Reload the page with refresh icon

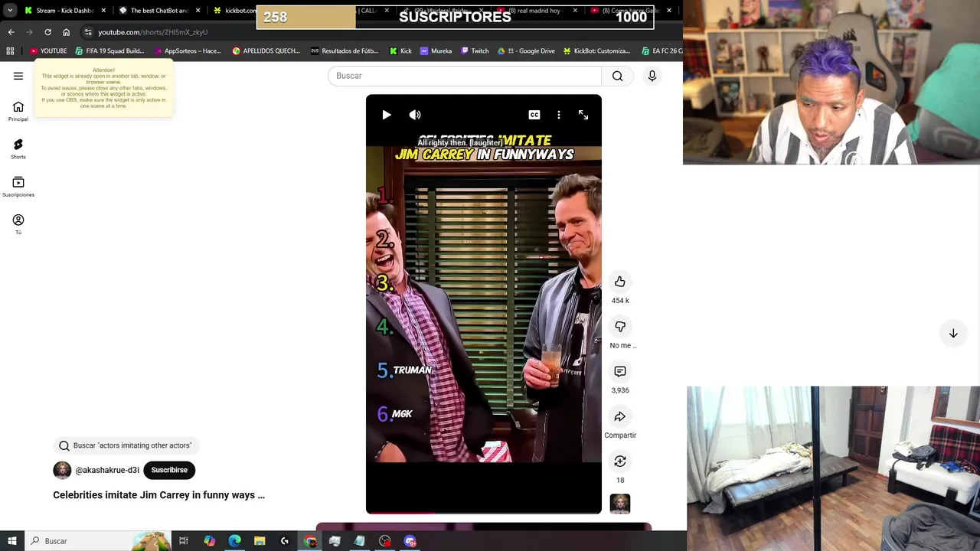(x=47, y=32)
